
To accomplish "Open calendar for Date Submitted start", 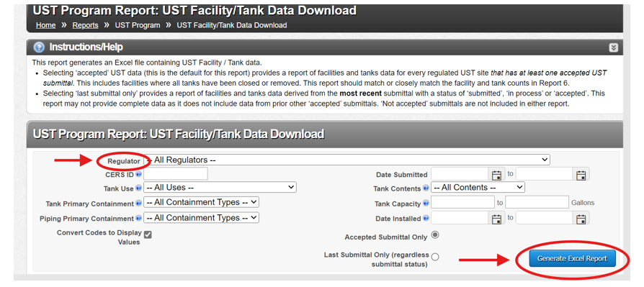I will [496, 175].
